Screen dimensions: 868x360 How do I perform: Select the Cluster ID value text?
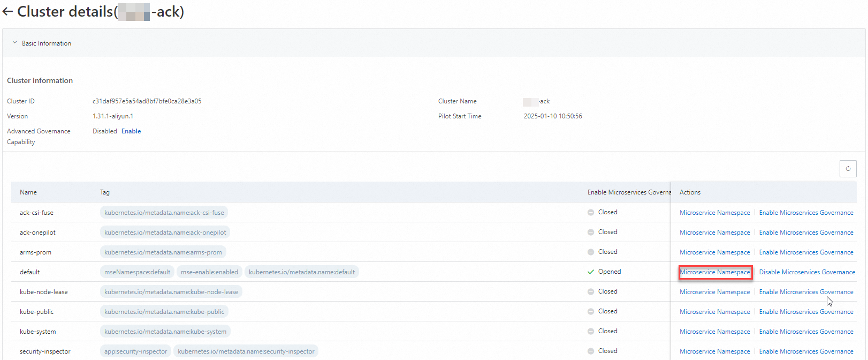point(147,101)
